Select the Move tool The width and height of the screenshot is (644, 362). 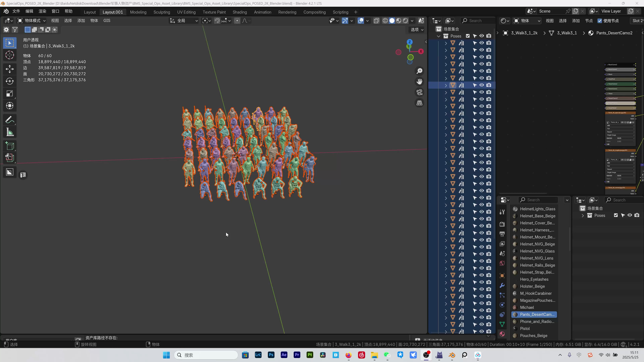point(10,69)
